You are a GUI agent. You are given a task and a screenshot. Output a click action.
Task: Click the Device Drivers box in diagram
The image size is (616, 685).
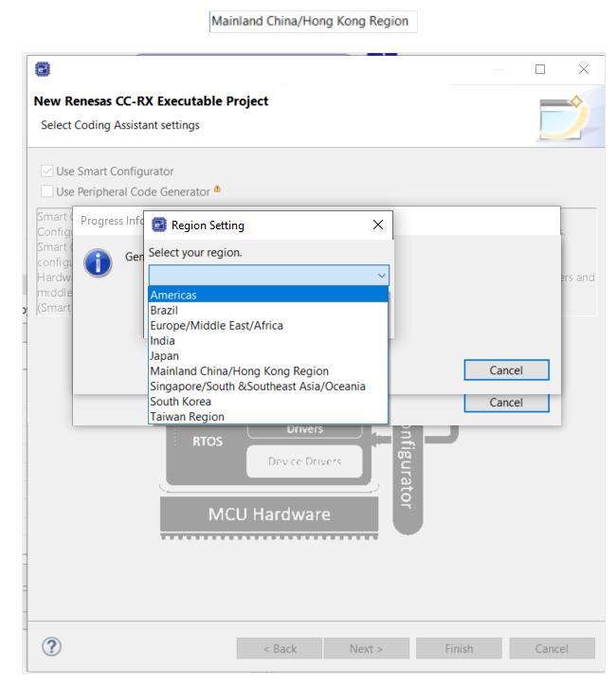304,461
